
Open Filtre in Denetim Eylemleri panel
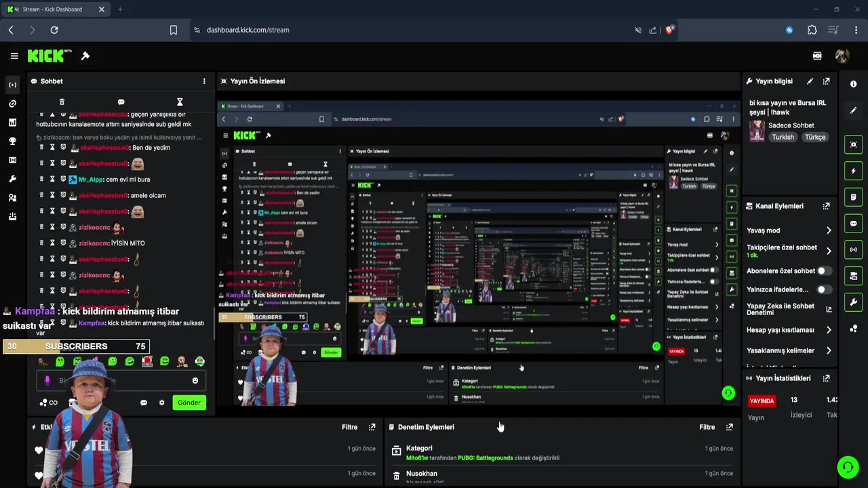(707, 427)
